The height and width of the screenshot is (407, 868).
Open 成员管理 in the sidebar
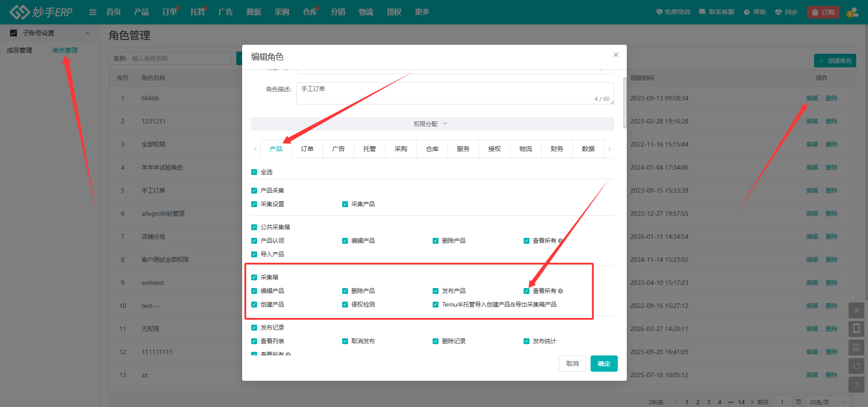(19, 50)
